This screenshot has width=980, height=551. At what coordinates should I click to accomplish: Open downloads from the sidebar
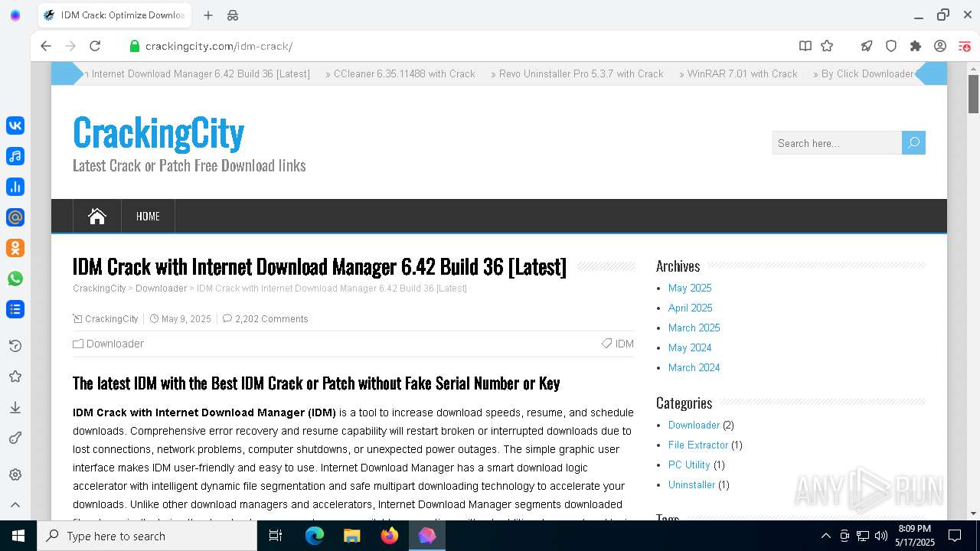15,407
